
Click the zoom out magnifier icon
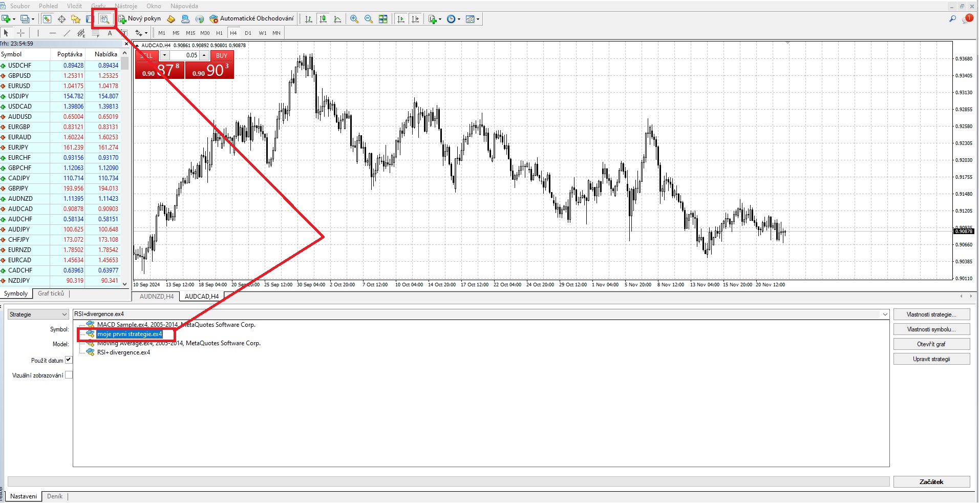click(369, 19)
